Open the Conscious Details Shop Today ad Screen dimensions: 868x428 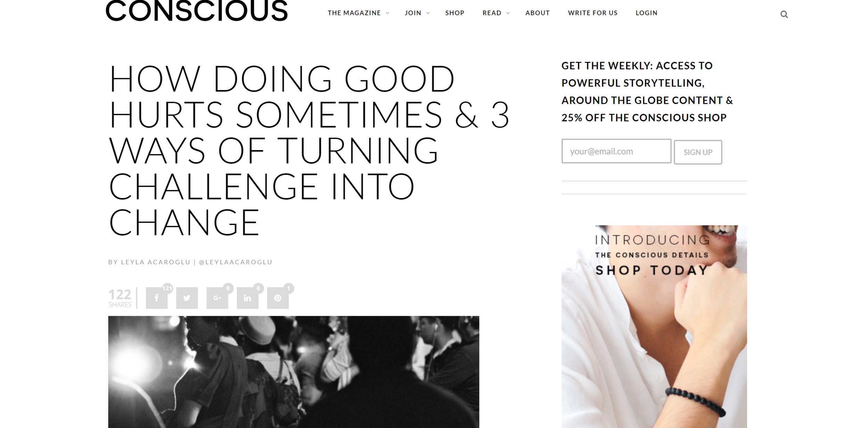click(654, 327)
